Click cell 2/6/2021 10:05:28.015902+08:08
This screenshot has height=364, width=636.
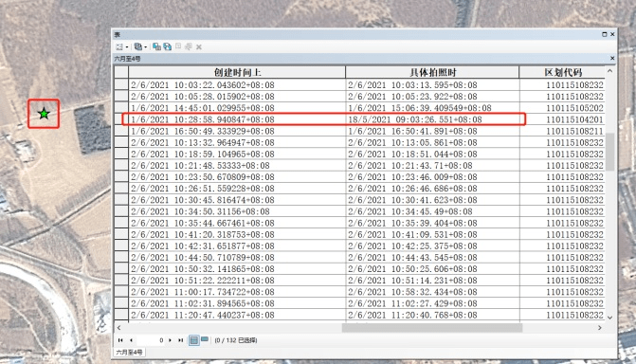(x=237, y=96)
